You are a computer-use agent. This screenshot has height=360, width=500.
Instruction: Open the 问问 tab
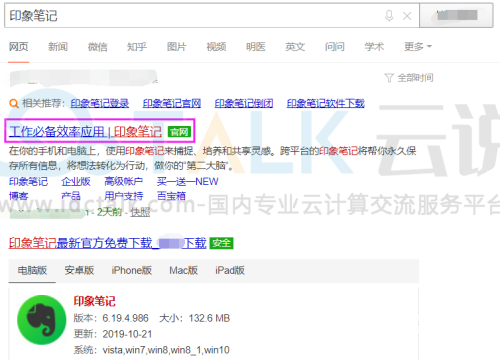coord(335,47)
